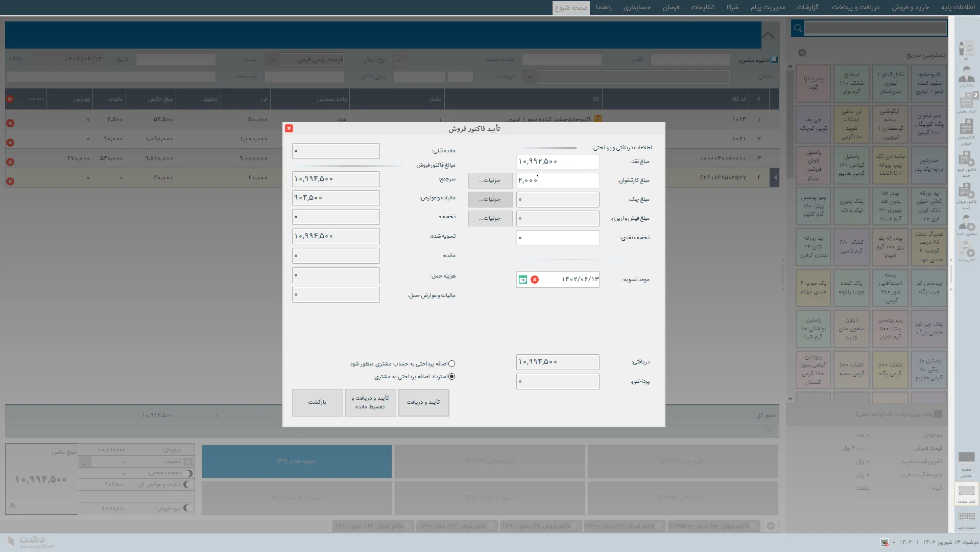The height and width of the screenshot is (552, 980).
Task: Collapse the header panel with the chevron
Action: pos(768,35)
